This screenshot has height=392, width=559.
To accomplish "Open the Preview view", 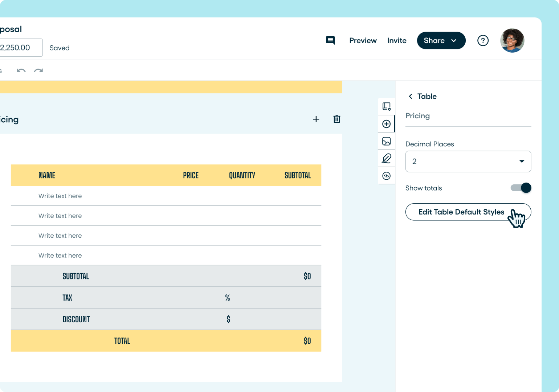I will pyautogui.click(x=363, y=40).
